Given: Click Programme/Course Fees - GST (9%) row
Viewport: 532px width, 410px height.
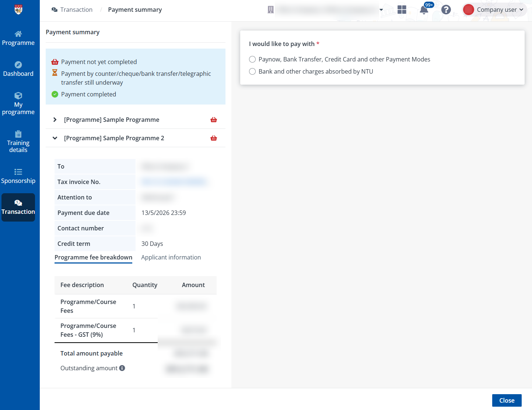Looking at the screenshot, I should click(x=136, y=330).
